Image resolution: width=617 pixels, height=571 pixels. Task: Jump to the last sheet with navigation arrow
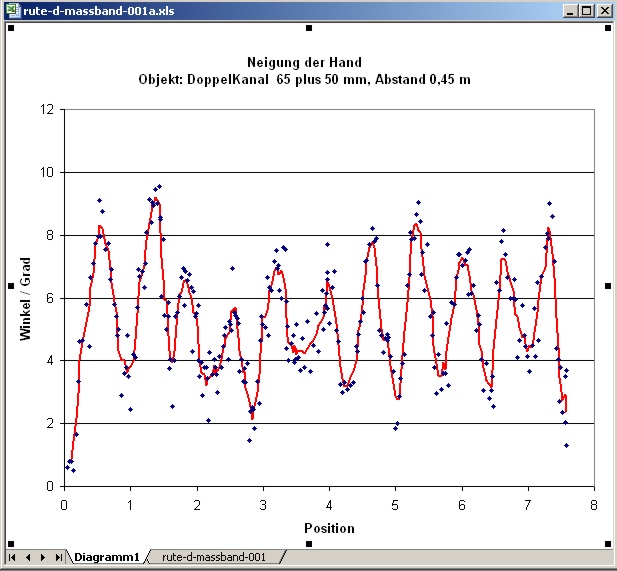59,556
